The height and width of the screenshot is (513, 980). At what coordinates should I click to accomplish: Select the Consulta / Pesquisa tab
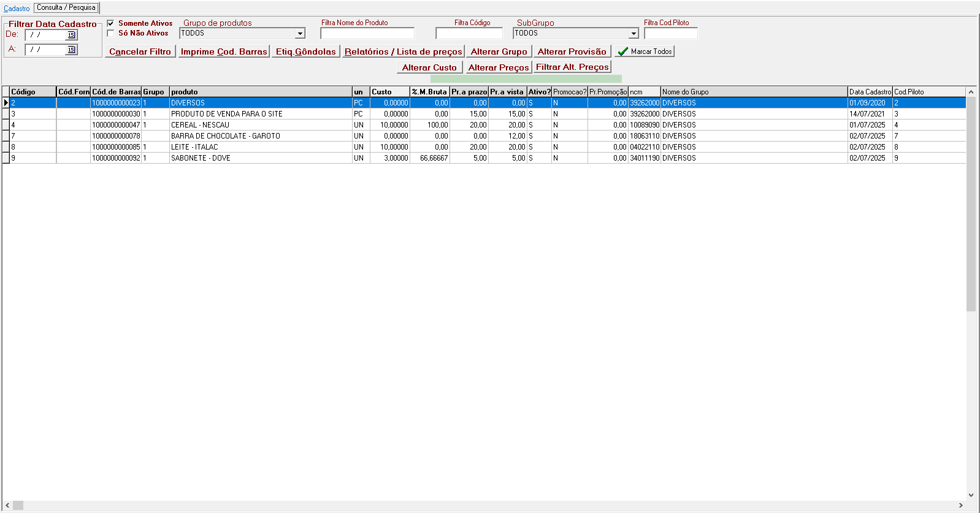pos(66,8)
